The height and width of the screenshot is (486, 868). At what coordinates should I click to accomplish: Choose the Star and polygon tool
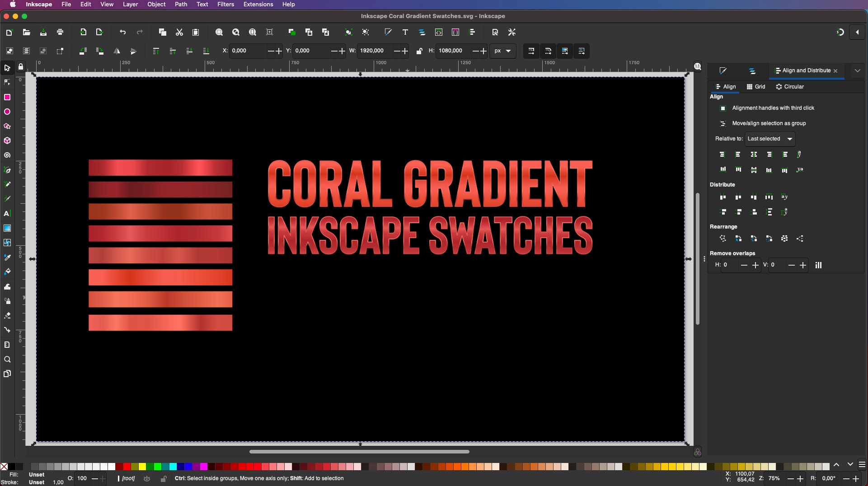pos(7,126)
